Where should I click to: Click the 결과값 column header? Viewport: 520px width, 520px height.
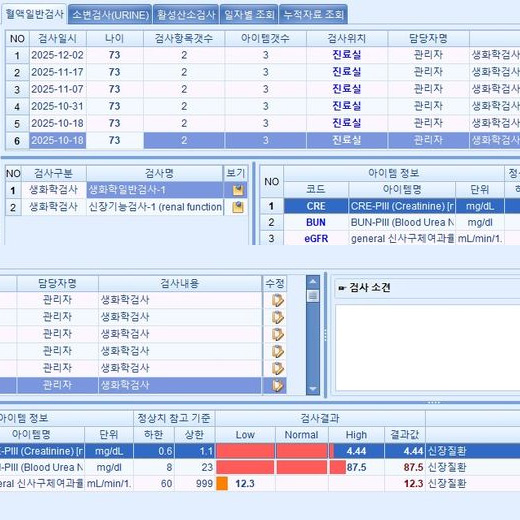click(405, 435)
